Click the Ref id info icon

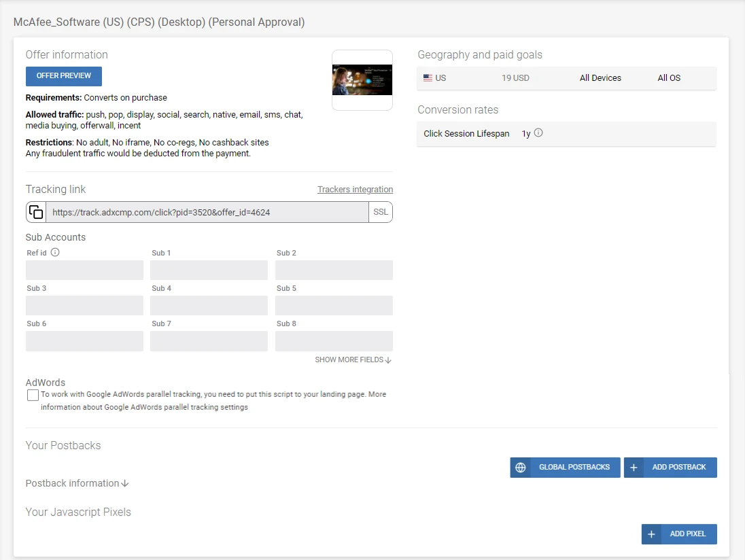click(55, 252)
